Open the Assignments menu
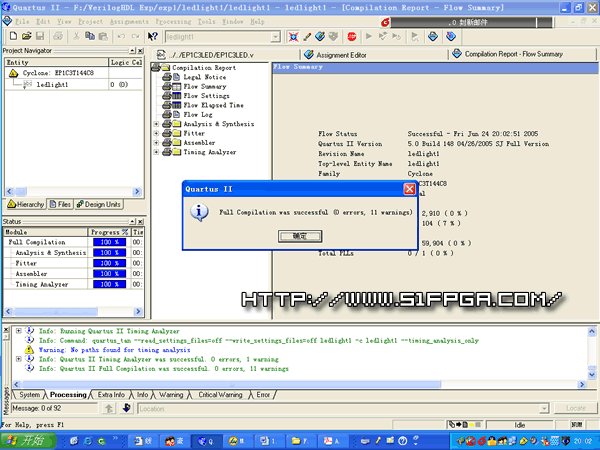This screenshot has width=600, height=450. [129, 22]
